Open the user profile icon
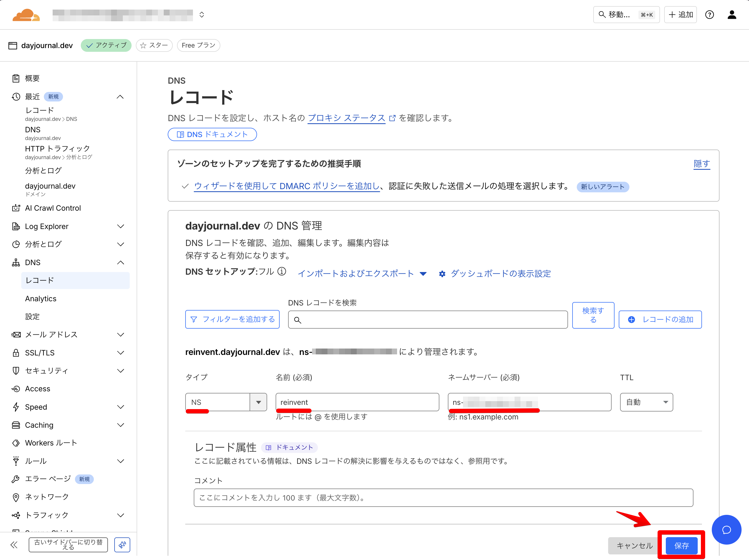Image resolution: width=749 pixels, height=560 pixels. pos(732,15)
